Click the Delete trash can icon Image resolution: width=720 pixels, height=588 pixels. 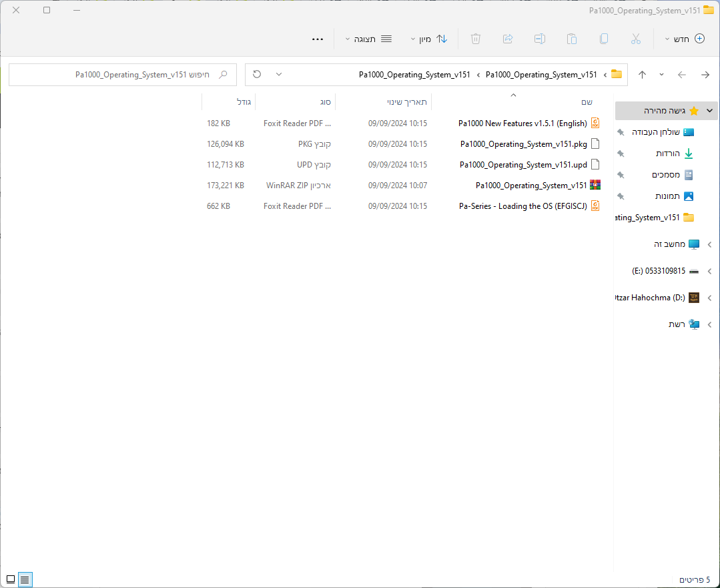(476, 39)
